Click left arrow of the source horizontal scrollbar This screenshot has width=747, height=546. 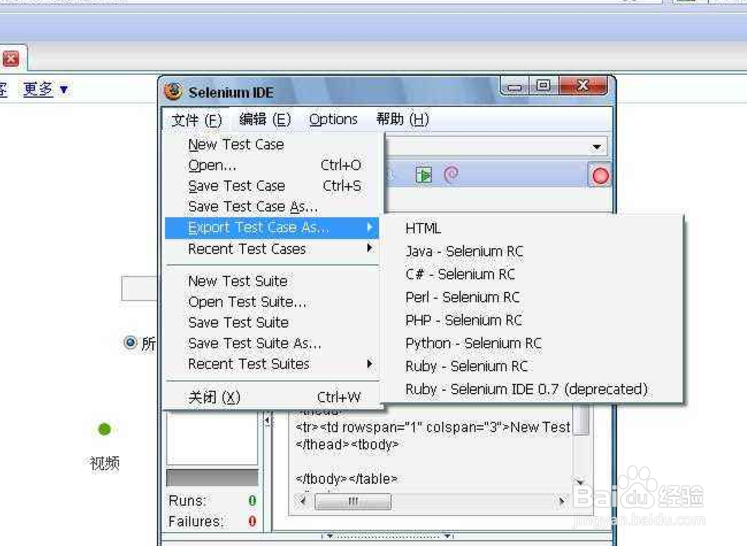[303, 501]
